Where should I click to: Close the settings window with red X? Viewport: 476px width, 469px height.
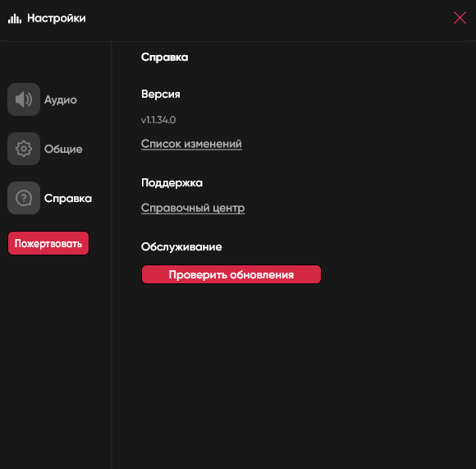[460, 17]
